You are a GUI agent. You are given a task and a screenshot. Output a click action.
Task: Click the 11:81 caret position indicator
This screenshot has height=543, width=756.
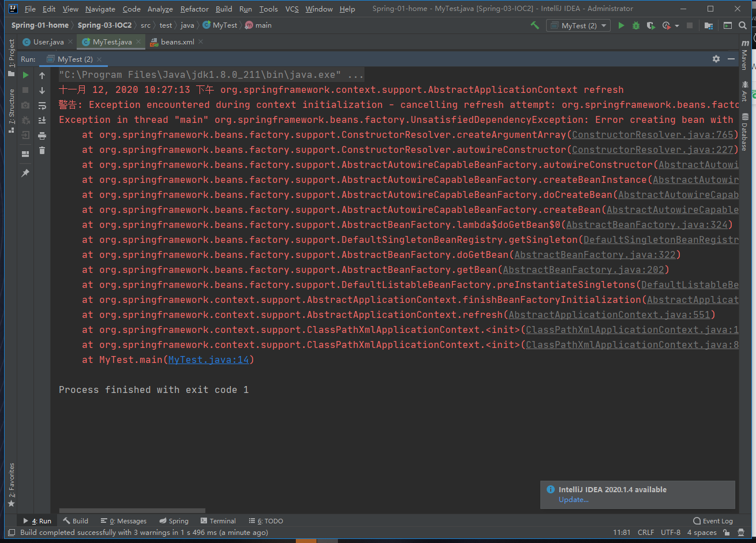622,533
